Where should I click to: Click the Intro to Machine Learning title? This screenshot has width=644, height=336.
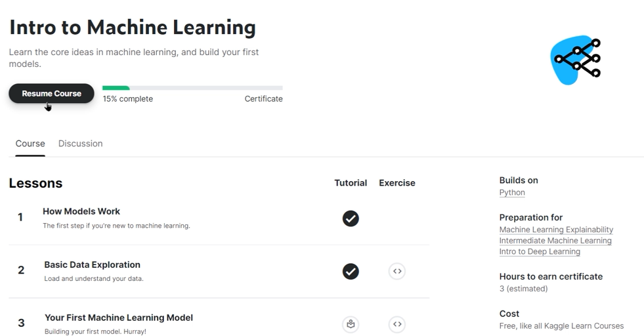point(132,28)
